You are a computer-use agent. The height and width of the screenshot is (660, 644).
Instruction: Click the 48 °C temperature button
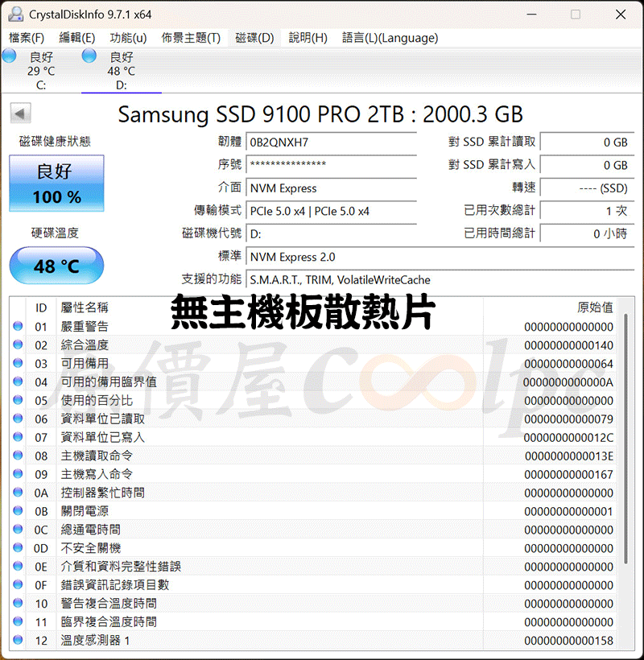tap(56, 266)
